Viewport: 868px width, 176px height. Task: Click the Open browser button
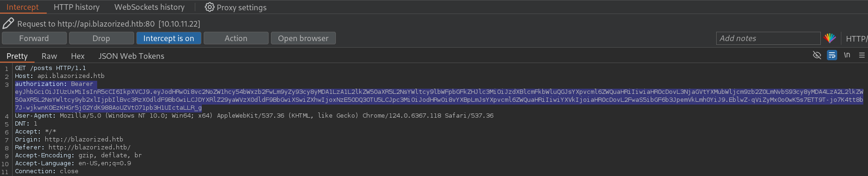303,38
